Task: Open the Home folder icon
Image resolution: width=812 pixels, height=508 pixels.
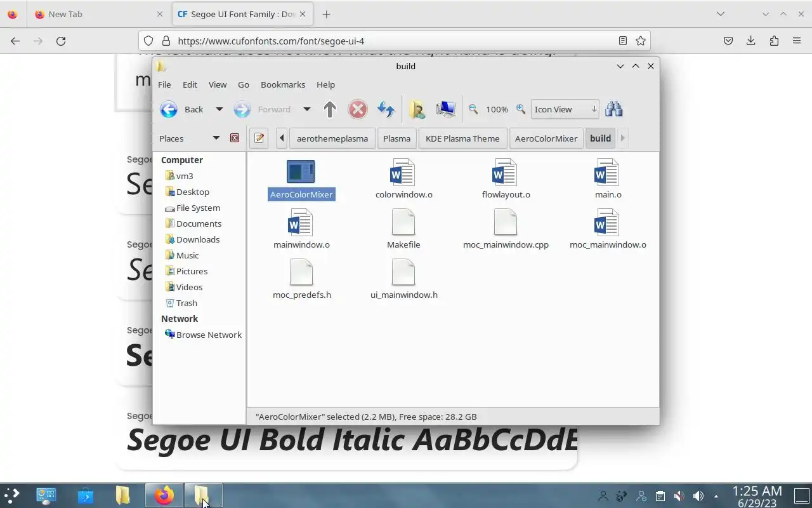Action: 417,109
